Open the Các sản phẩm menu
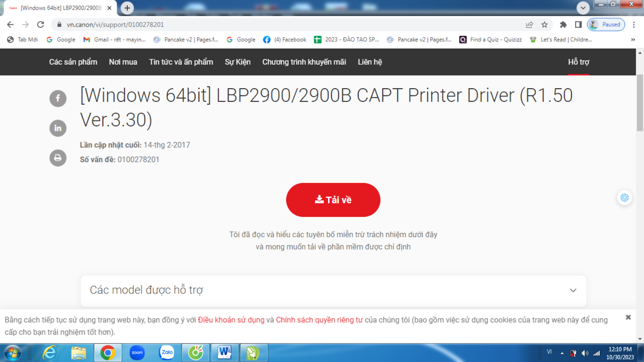The width and height of the screenshot is (644, 362). click(73, 62)
